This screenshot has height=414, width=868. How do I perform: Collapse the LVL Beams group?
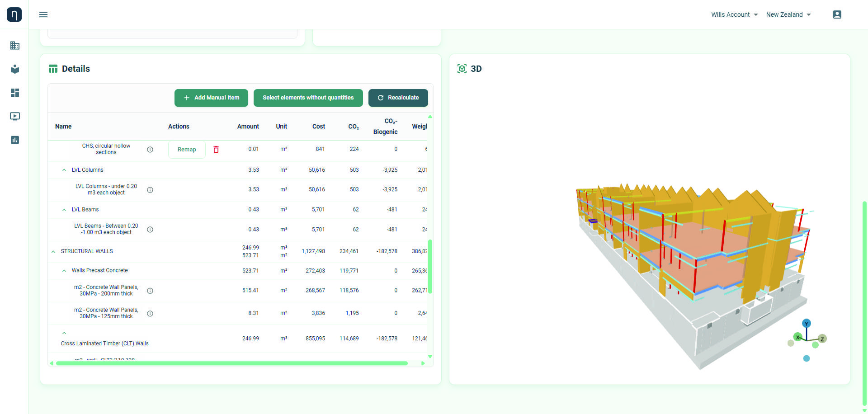pyautogui.click(x=64, y=210)
